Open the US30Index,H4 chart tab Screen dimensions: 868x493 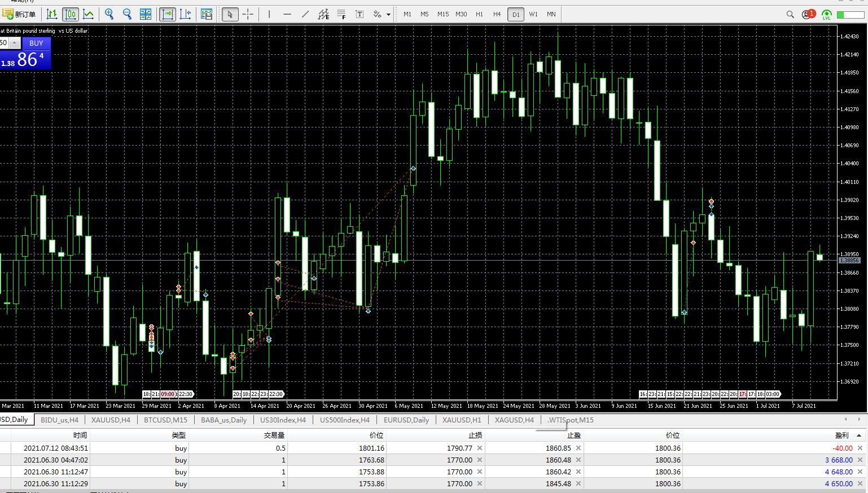(283, 420)
